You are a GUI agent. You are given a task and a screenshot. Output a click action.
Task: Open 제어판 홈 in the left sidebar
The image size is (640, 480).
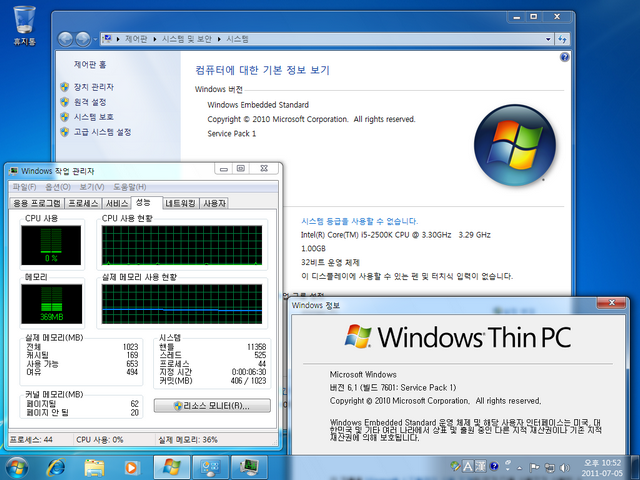tap(90, 64)
